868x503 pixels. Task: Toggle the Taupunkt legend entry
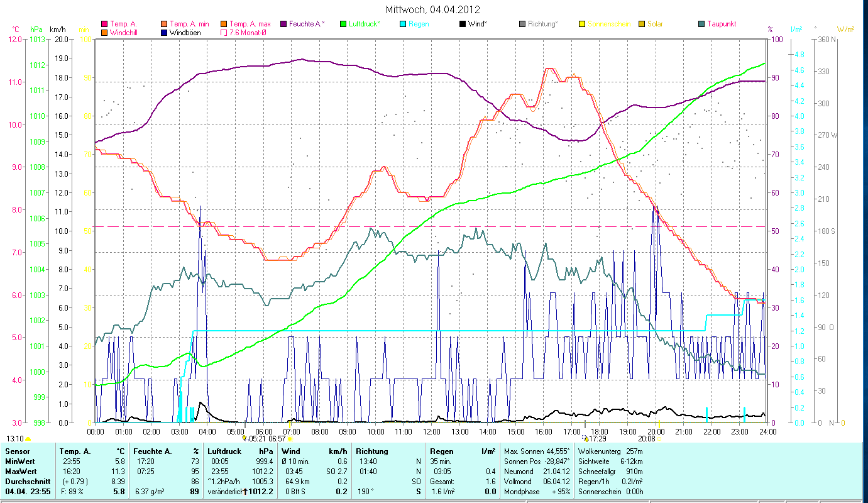(717, 24)
